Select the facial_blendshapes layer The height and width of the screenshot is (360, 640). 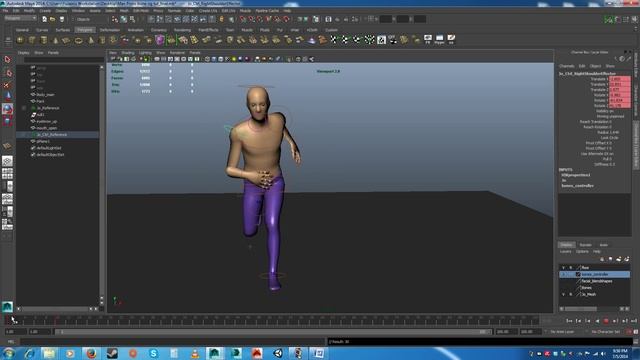[x=597, y=281]
